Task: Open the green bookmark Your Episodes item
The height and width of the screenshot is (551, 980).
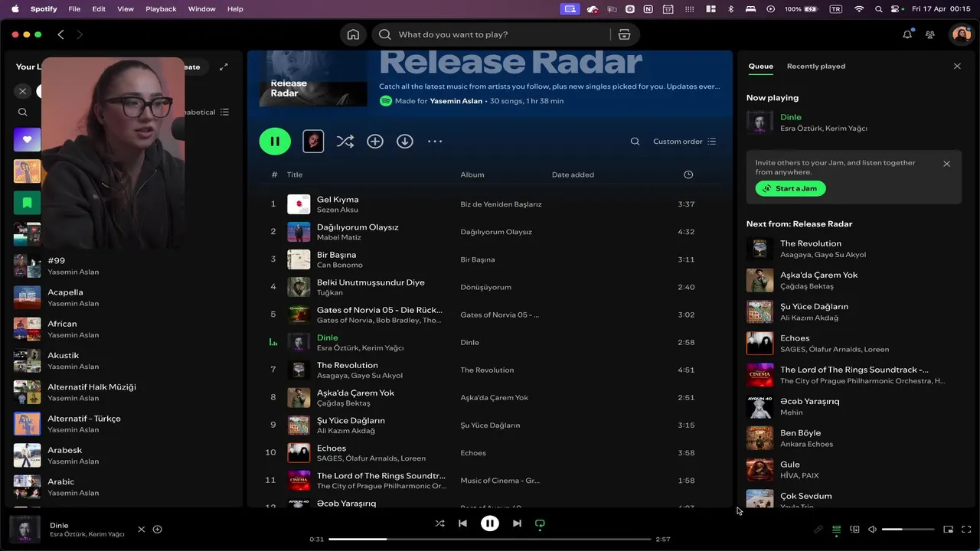Action: click(x=27, y=203)
